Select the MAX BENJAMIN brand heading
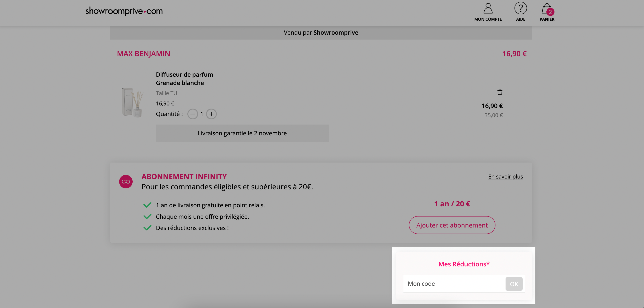The image size is (644, 308). [x=144, y=54]
